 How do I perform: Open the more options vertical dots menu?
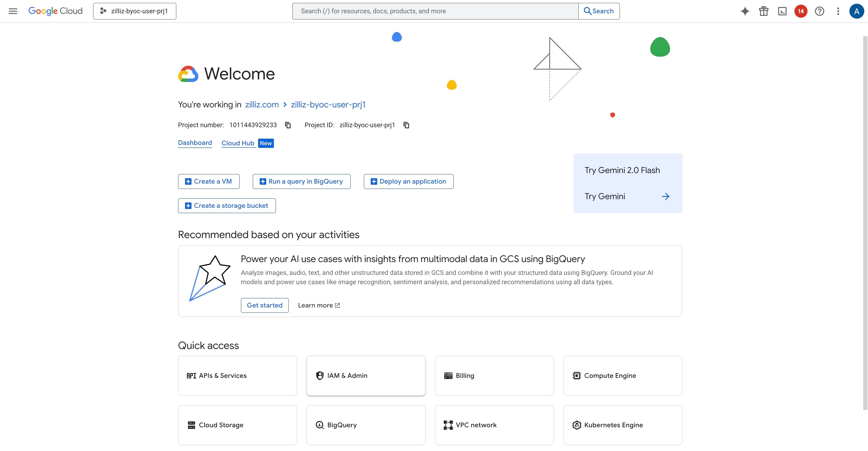(838, 11)
